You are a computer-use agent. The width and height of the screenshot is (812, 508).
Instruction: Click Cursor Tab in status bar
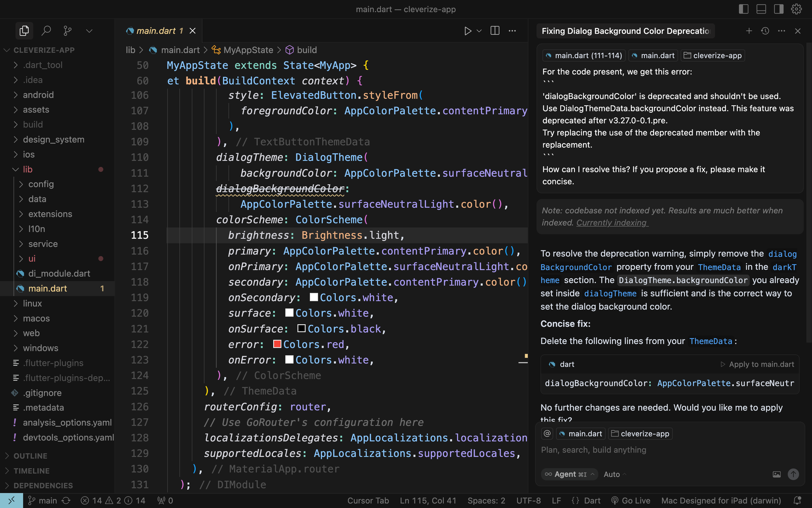(x=368, y=501)
